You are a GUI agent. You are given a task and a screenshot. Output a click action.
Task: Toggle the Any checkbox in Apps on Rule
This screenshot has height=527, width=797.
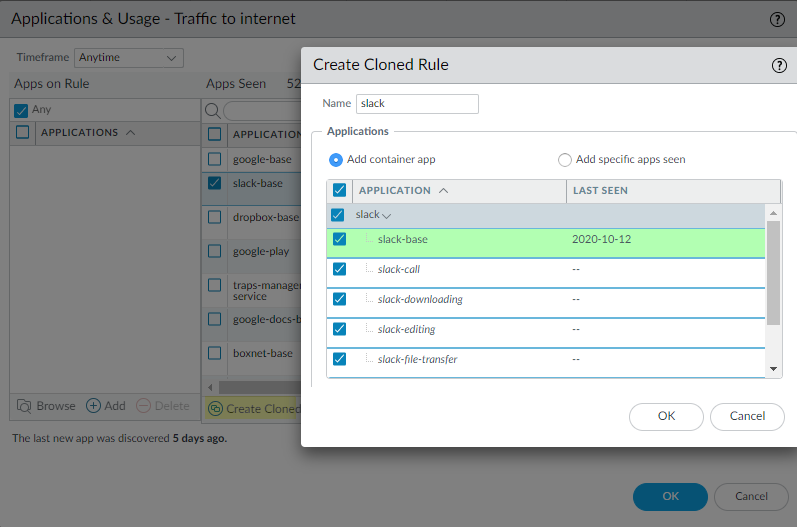click(21, 110)
